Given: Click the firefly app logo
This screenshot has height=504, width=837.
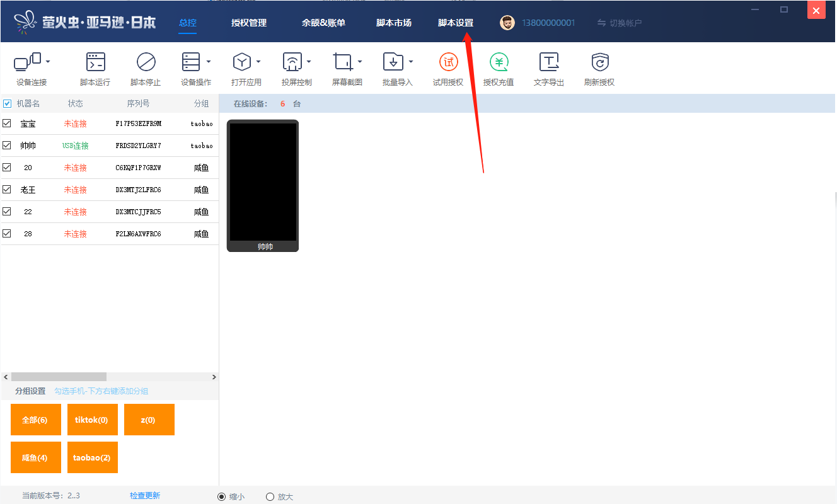Looking at the screenshot, I should (26, 23).
